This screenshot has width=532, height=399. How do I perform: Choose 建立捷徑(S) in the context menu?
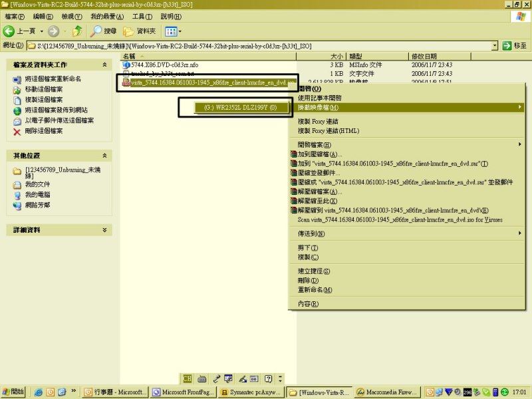[406, 271]
